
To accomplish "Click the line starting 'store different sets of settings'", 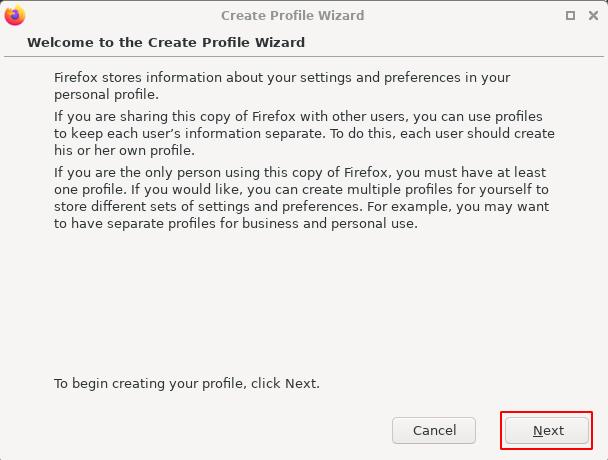I will pos(301,206).
